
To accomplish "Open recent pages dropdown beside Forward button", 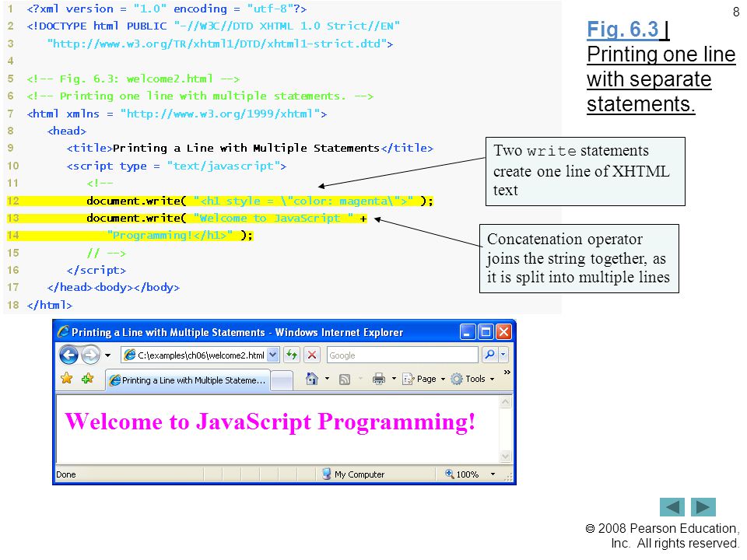I will coord(107,355).
